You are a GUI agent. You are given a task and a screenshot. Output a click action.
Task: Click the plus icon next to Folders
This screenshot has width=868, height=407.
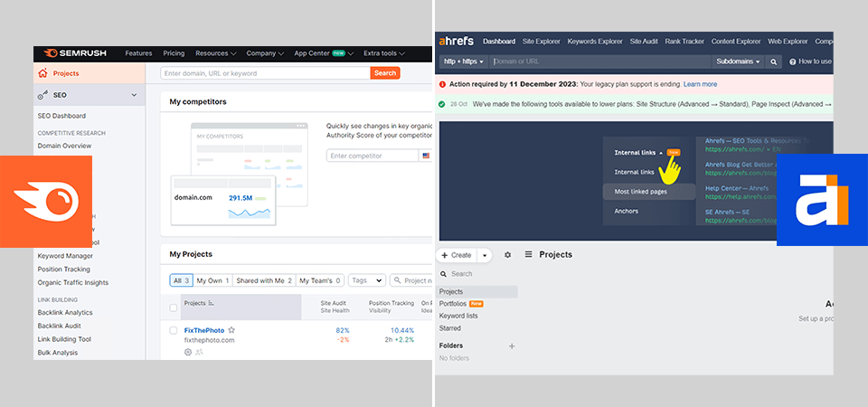(x=512, y=346)
